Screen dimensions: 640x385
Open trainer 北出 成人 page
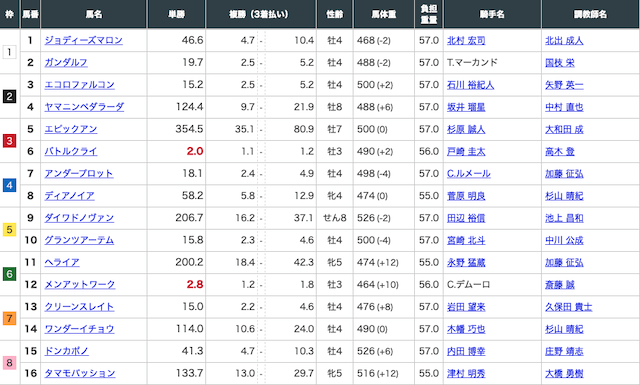tap(564, 40)
